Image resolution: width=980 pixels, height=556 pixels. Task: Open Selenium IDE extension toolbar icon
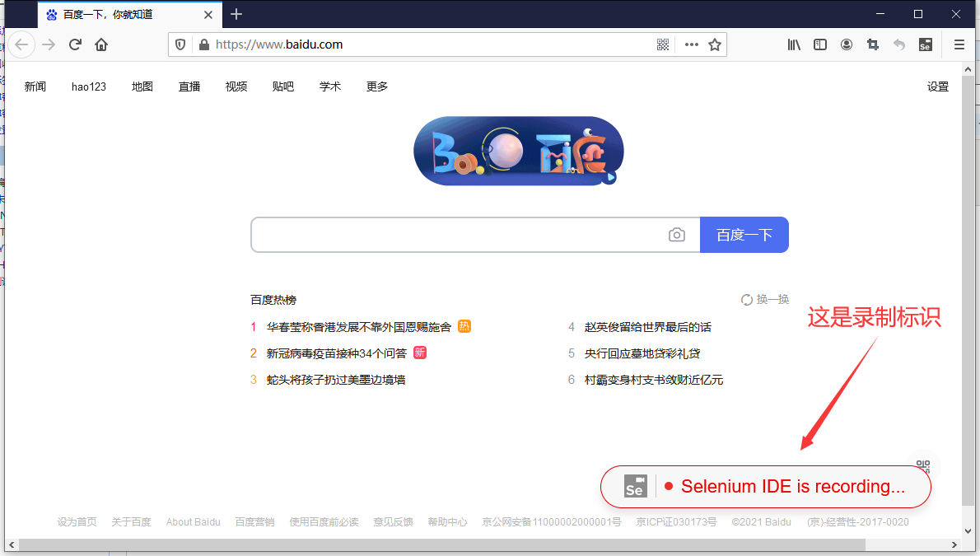tap(926, 44)
